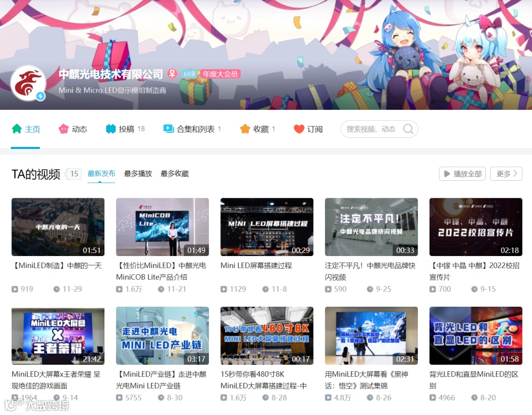Image resolution: width=532 pixels, height=415 pixels.
Task: Click clock icon beside date 11-21
Action: point(161,289)
